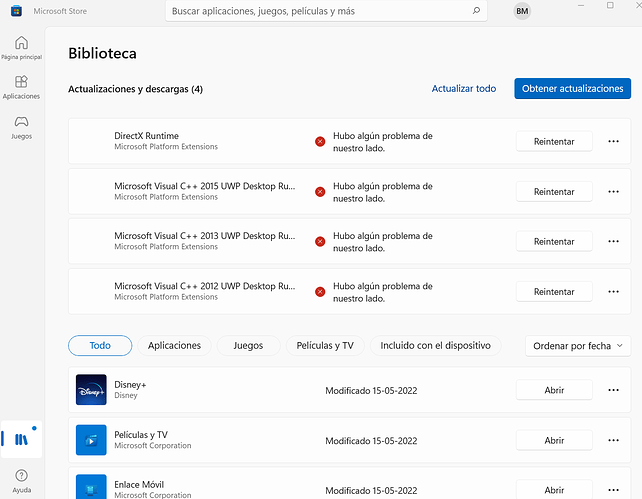Expand the Ordenar por fecha dropdown
The width and height of the screenshot is (642, 499).
tap(578, 346)
